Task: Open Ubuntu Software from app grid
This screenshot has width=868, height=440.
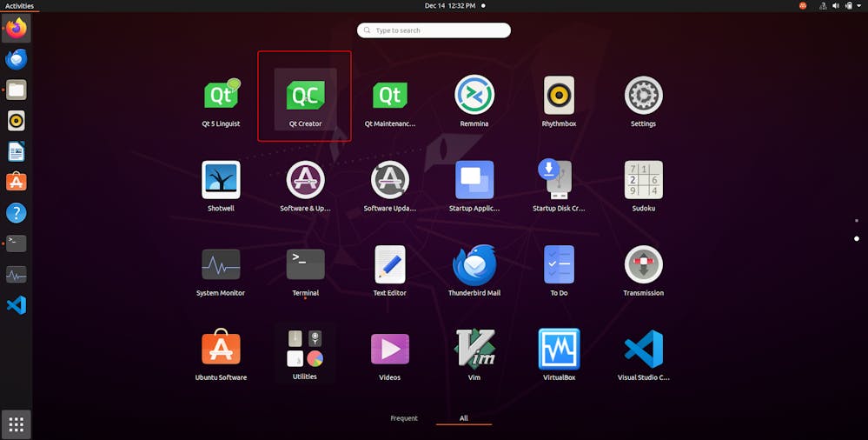Action: (x=221, y=356)
